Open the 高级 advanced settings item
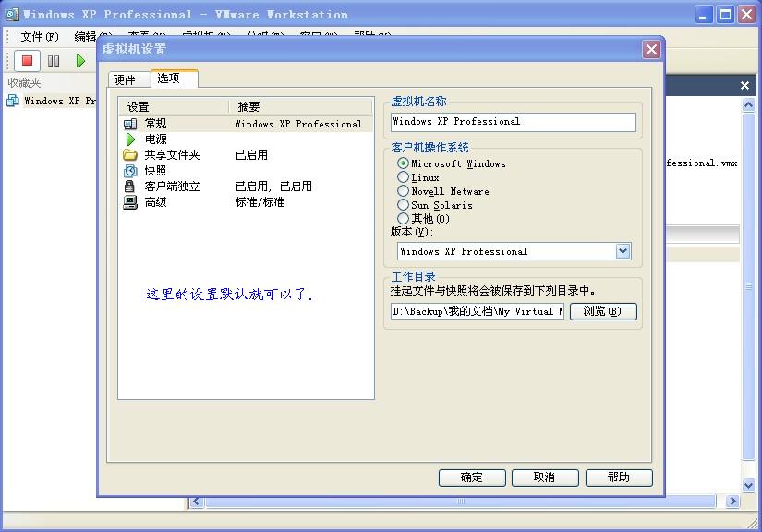 point(155,202)
